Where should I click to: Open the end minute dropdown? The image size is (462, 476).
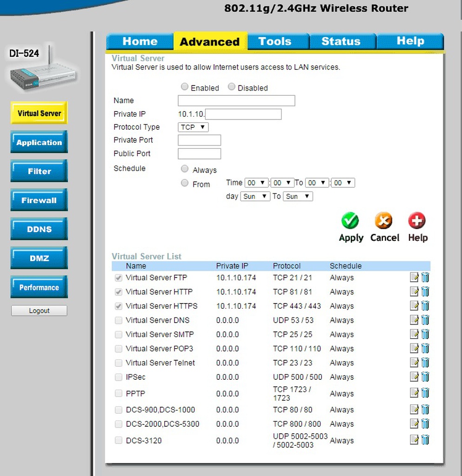click(343, 183)
